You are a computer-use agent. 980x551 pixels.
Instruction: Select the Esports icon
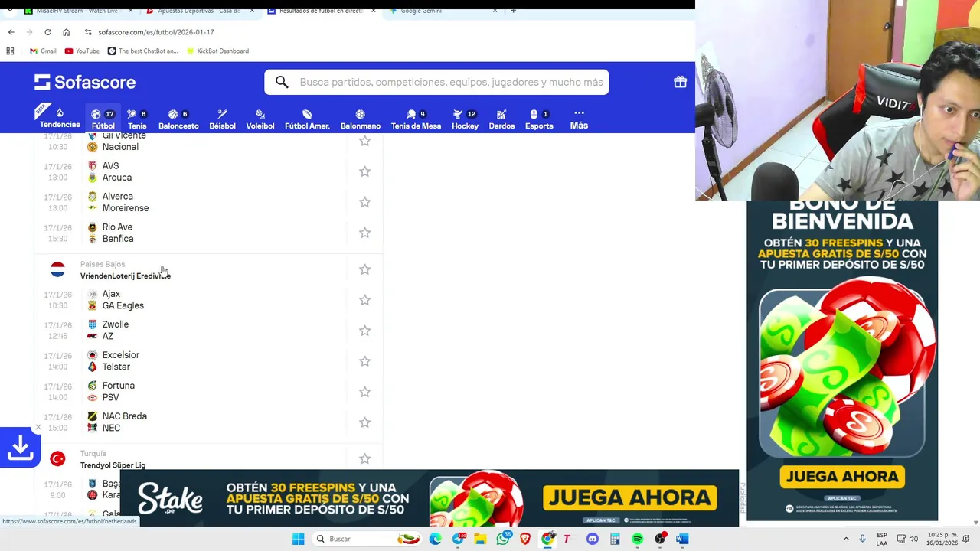[539, 118]
